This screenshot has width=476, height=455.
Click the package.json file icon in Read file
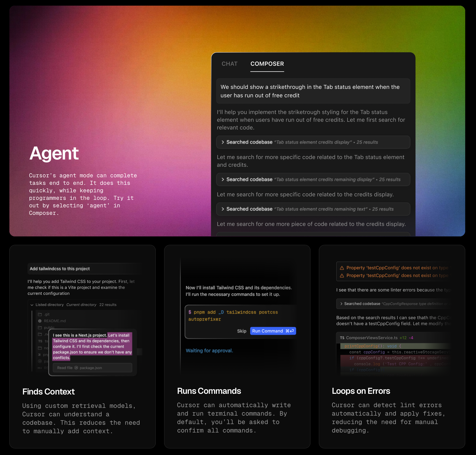point(76,368)
